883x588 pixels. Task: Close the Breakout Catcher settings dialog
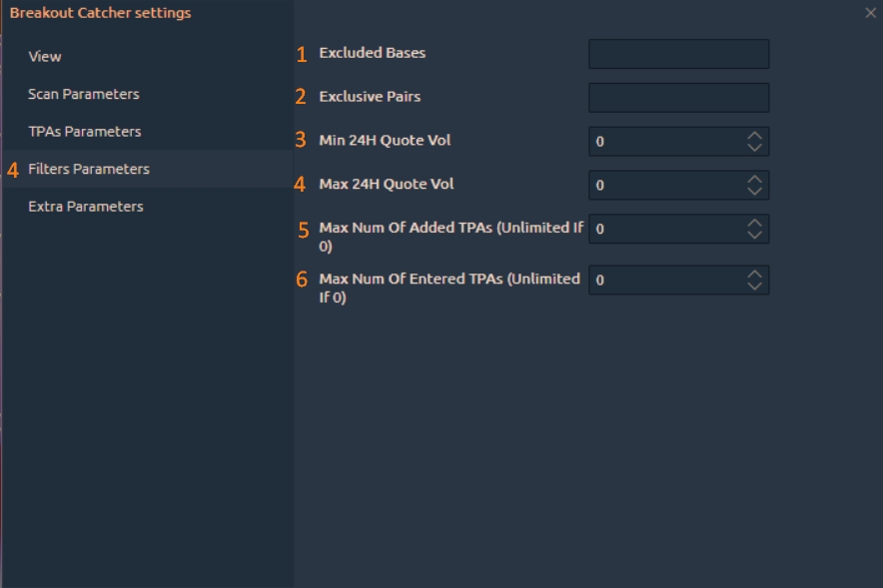pos(870,13)
